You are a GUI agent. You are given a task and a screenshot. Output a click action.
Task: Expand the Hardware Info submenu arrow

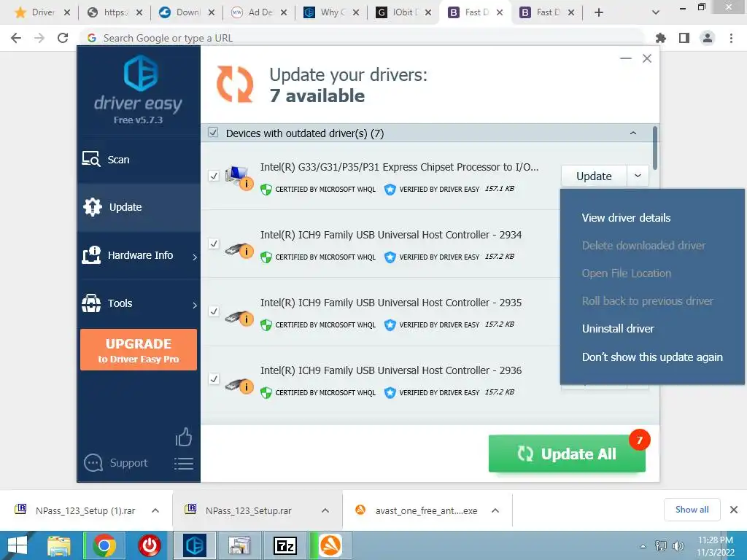(x=194, y=257)
